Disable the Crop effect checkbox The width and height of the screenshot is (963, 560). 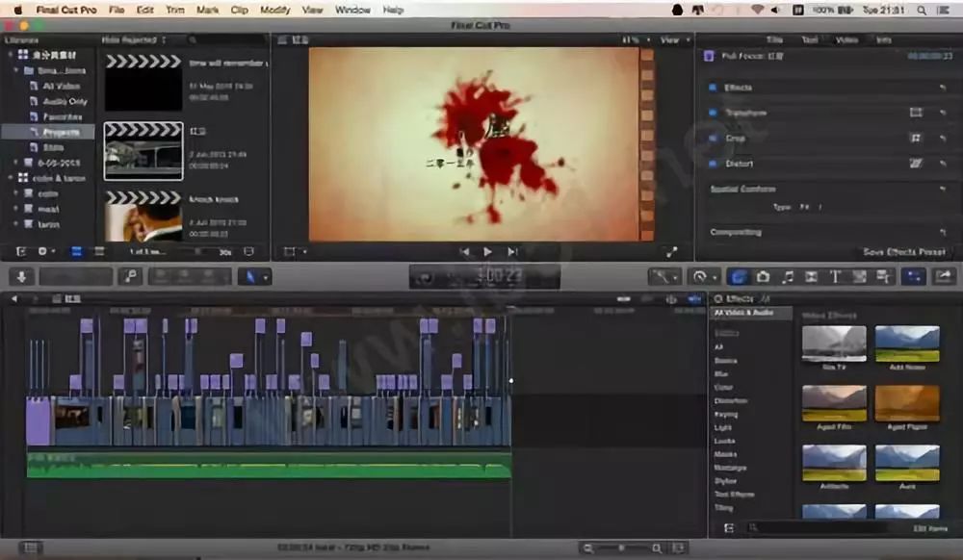(713, 139)
